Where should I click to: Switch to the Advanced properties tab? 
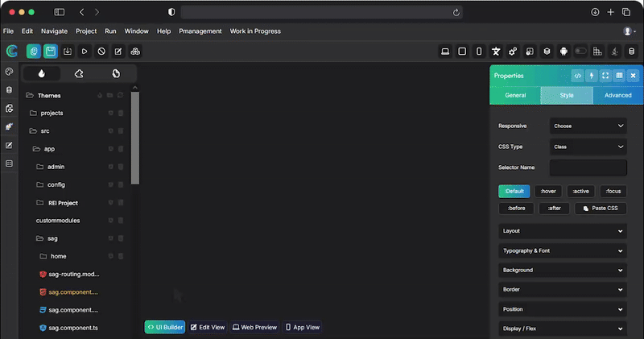point(617,95)
